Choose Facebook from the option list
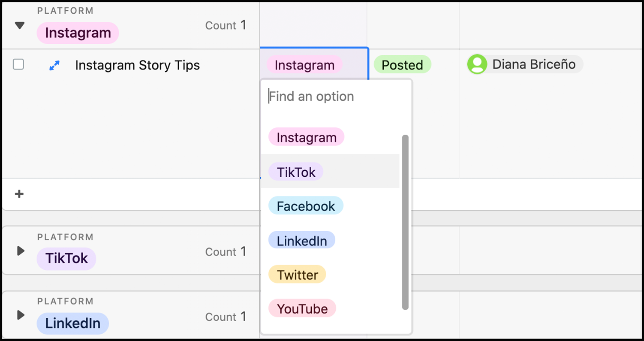 click(x=306, y=206)
